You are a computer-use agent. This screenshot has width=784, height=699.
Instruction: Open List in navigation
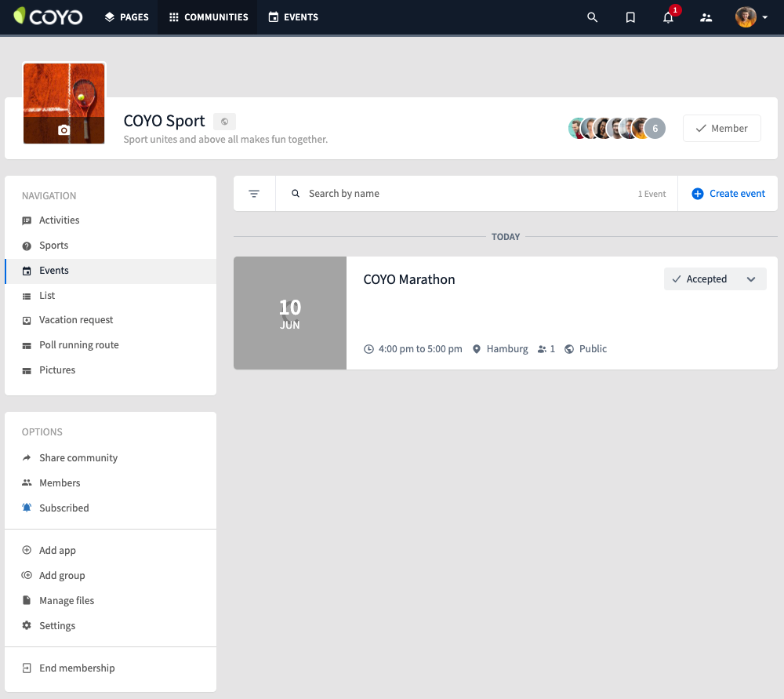point(111,295)
